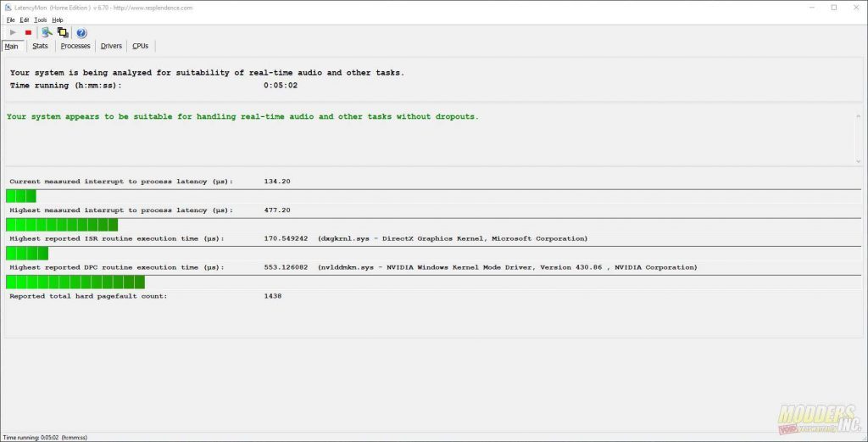868x442 pixels.
Task: Click the message box scroll down arrow
Action: point(858,161)
